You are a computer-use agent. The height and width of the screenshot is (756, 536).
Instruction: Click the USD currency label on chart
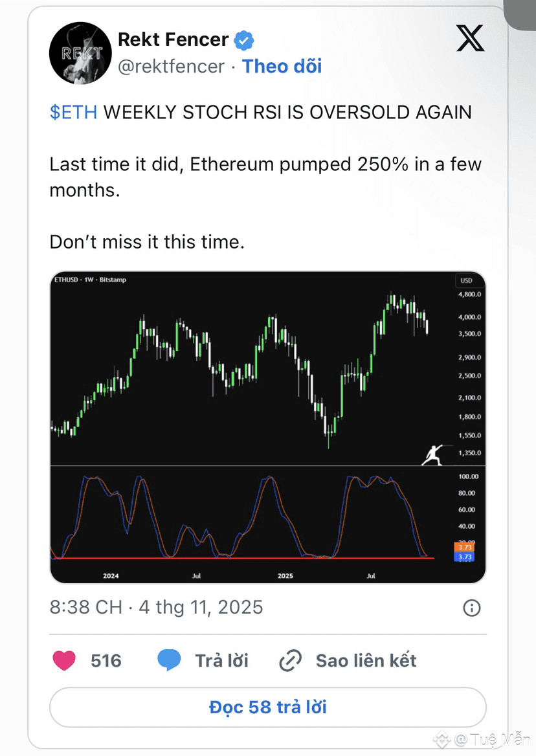point(466,281)
